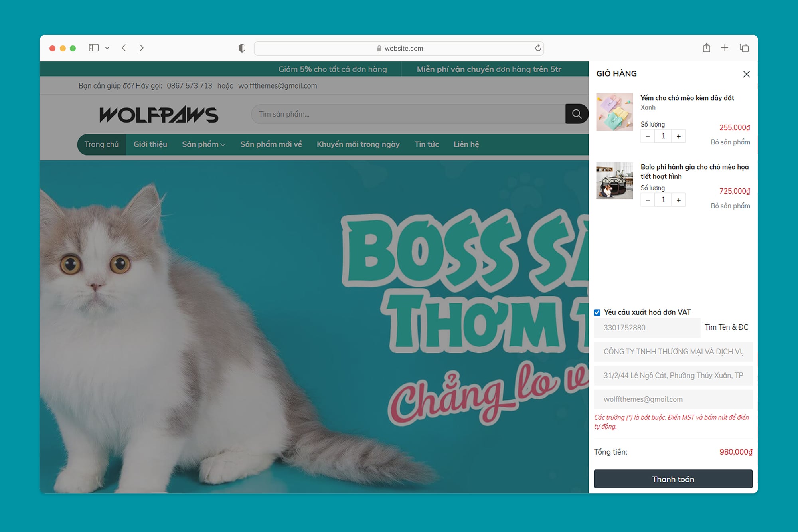Image resolution: width=798 pixels, height=532 pixels.
Task: Remove Yếm cho chó mèo via Bỏ sản phẩm
Action: click(730, 142)
